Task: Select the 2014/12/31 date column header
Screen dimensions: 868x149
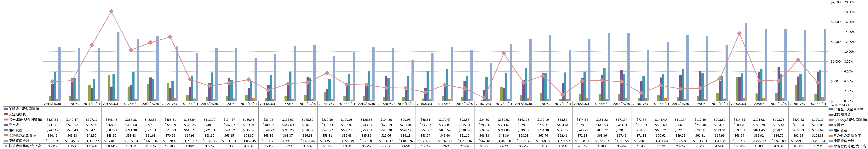Action: [327, 104]
